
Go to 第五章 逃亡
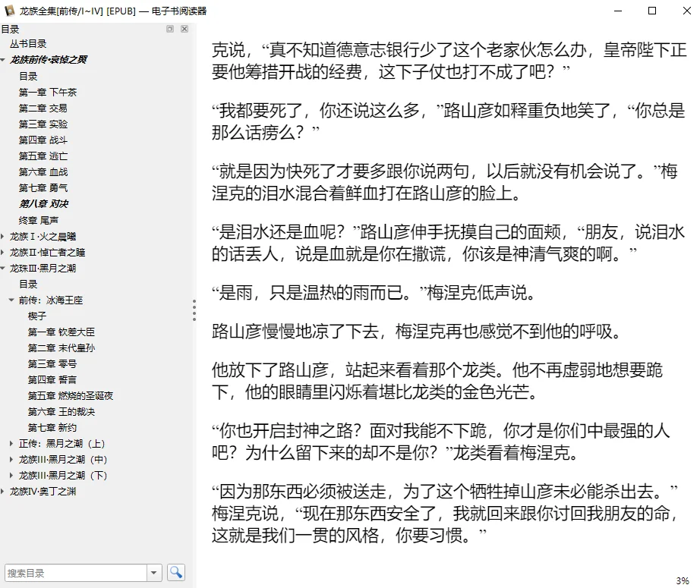(43, 156)
